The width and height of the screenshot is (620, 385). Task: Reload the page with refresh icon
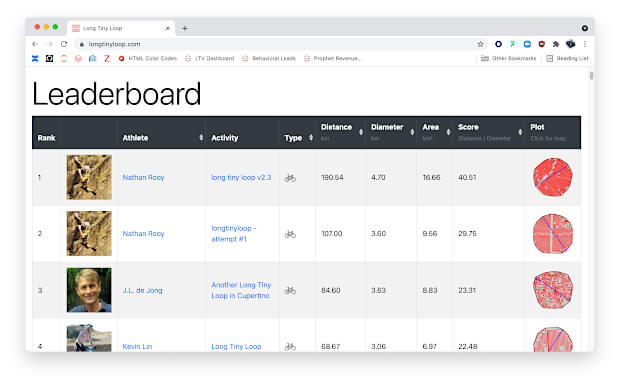coord(64,44)
